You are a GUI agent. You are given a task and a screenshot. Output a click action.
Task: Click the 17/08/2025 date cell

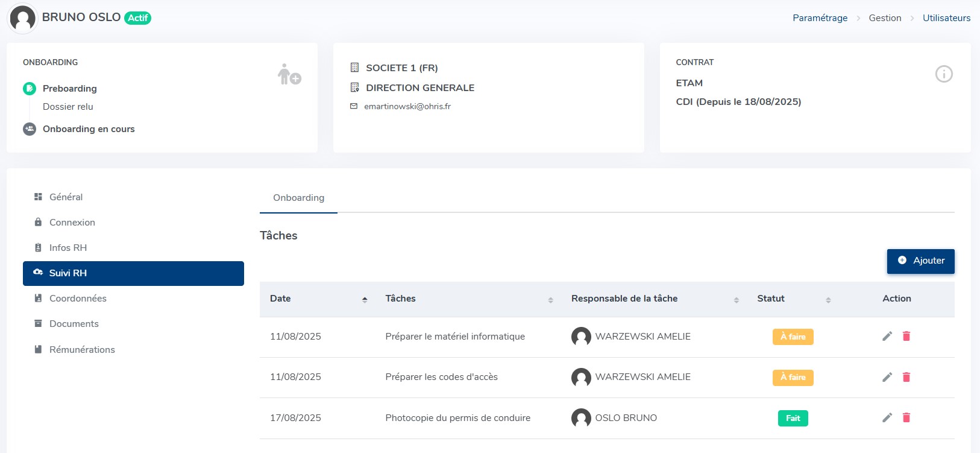[x=295, y=418]
